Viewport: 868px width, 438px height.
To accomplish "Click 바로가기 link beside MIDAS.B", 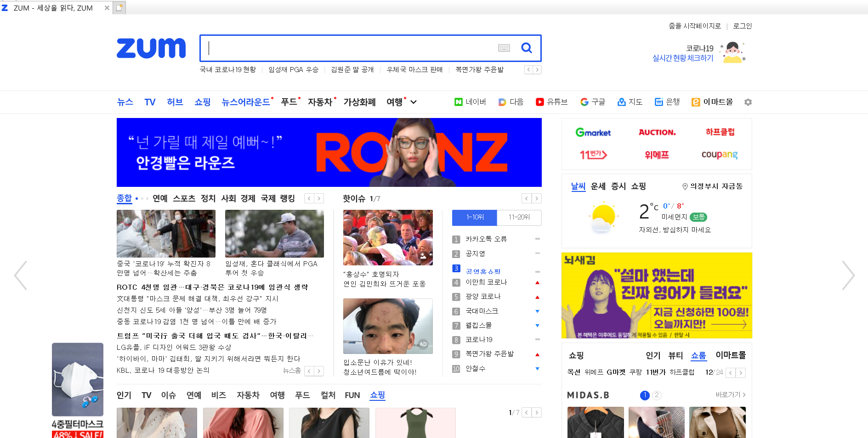I will (731, 395).
